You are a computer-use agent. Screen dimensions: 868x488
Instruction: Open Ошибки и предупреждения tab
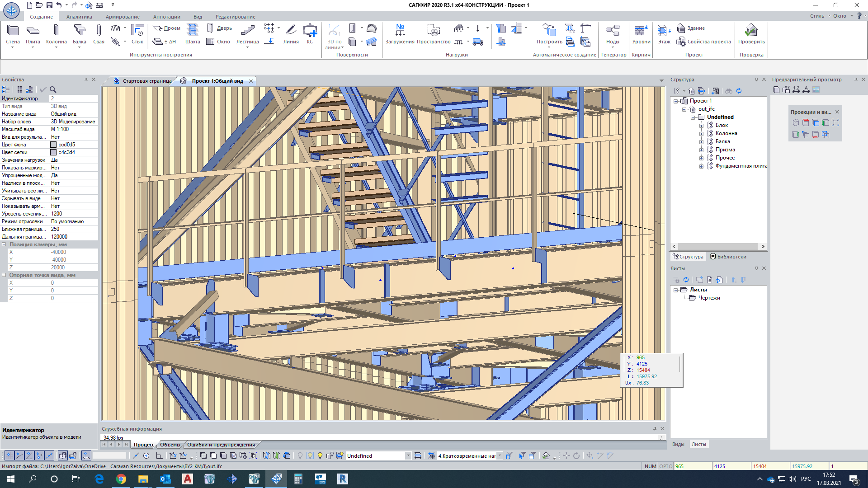[221, 445]
